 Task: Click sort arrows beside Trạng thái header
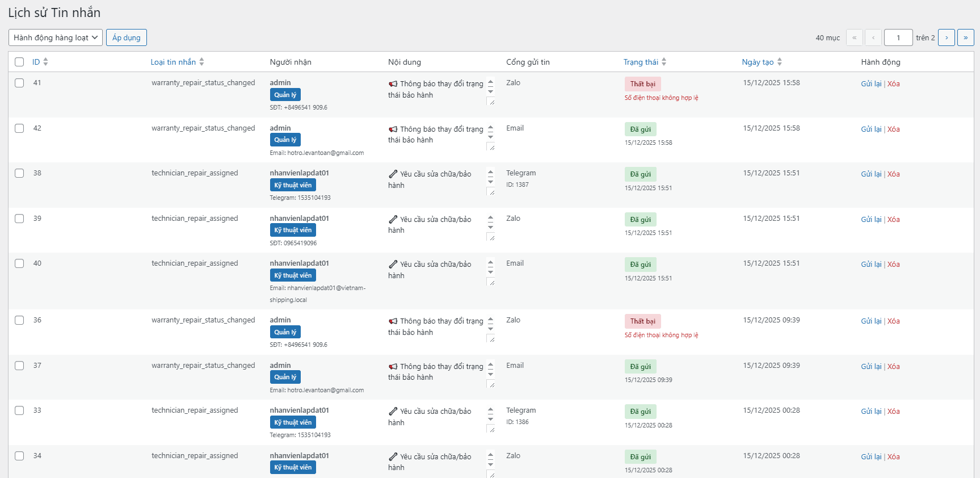[664, 62]
